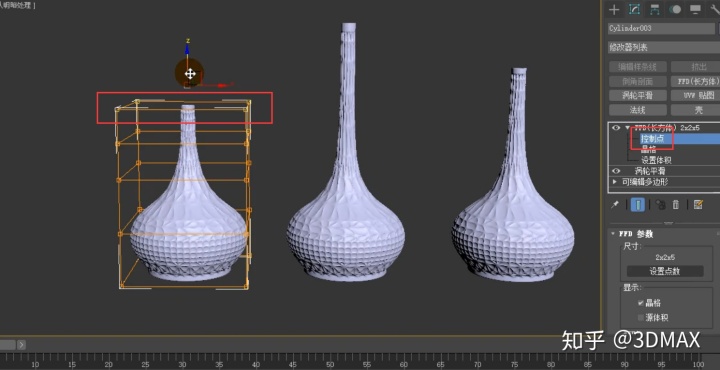The width and height of the screenshot is (720, 370).
Task: Apply the 壳 shell modifier button
Action: [695, 110]
